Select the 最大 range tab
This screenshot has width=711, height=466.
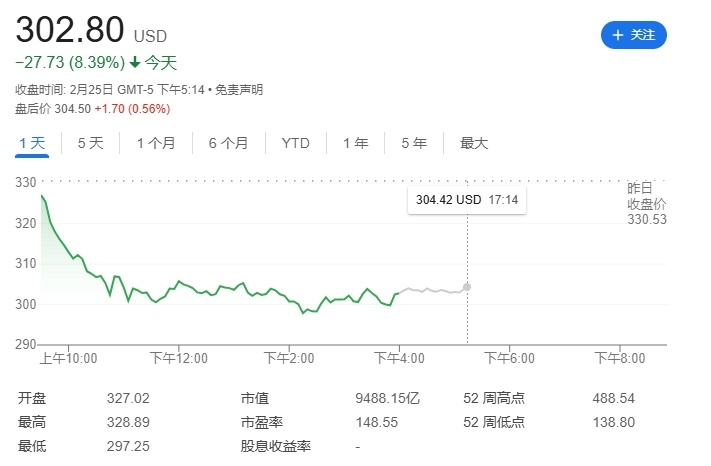(x=474, y=143)
